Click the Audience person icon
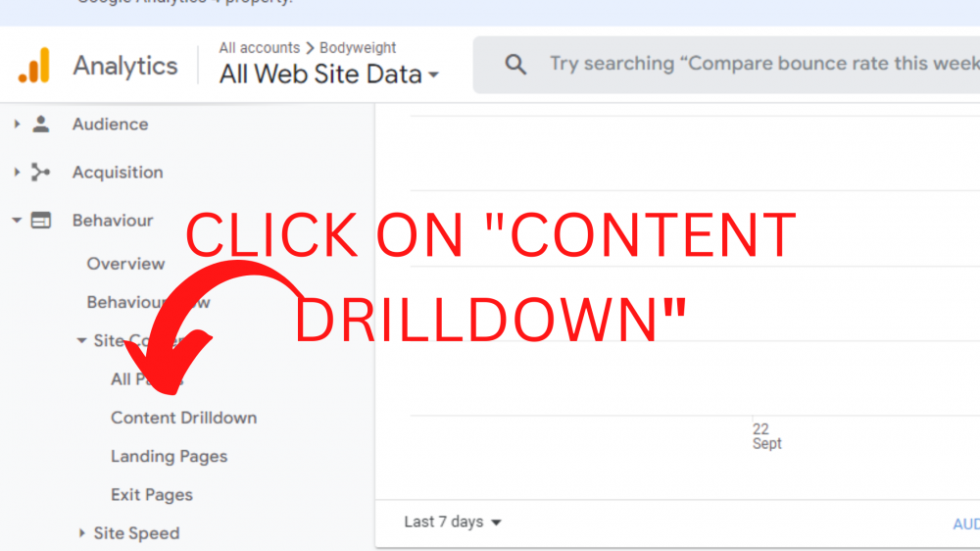This screenshot has width=980, height=551. click(41, 124)
